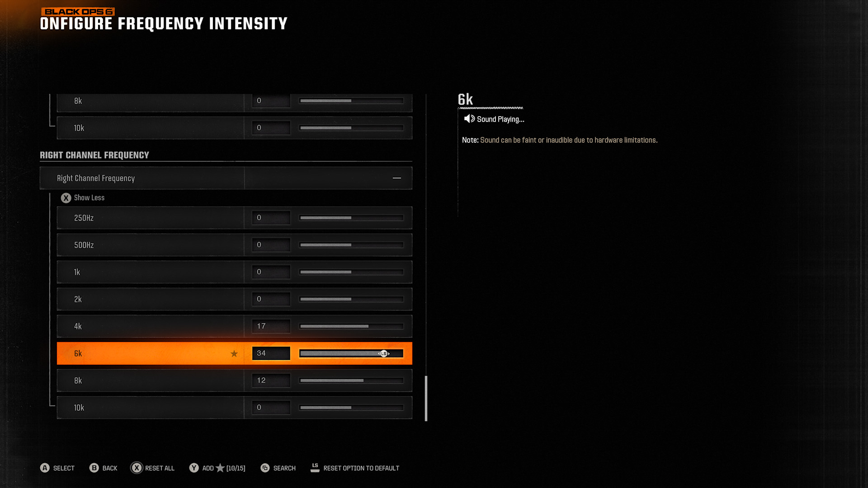Image resolution: width=868 pixels, height=488 pixels.
Task: Drag the 6k frequency intensity slider
Action: [385, 353]
